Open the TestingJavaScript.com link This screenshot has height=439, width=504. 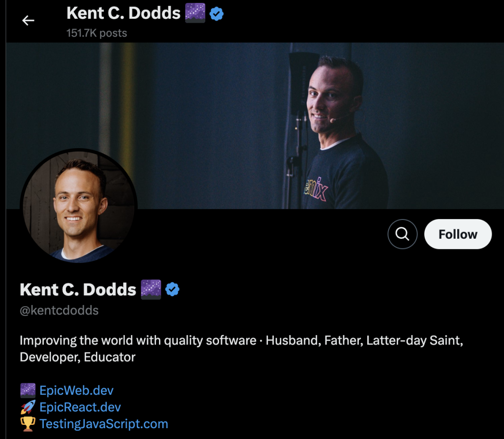click(104, 424)
